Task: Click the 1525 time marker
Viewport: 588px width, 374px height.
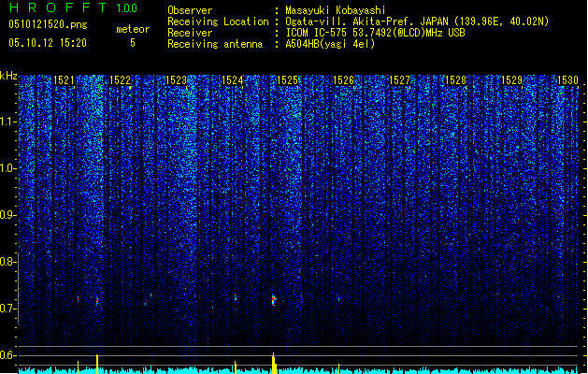Action: tap(287, 79)
